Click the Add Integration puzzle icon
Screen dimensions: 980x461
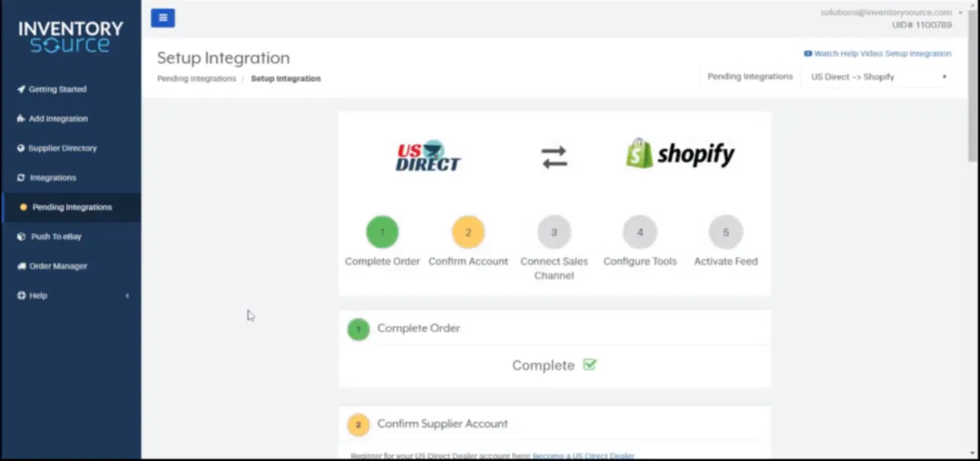click(21, 118)
